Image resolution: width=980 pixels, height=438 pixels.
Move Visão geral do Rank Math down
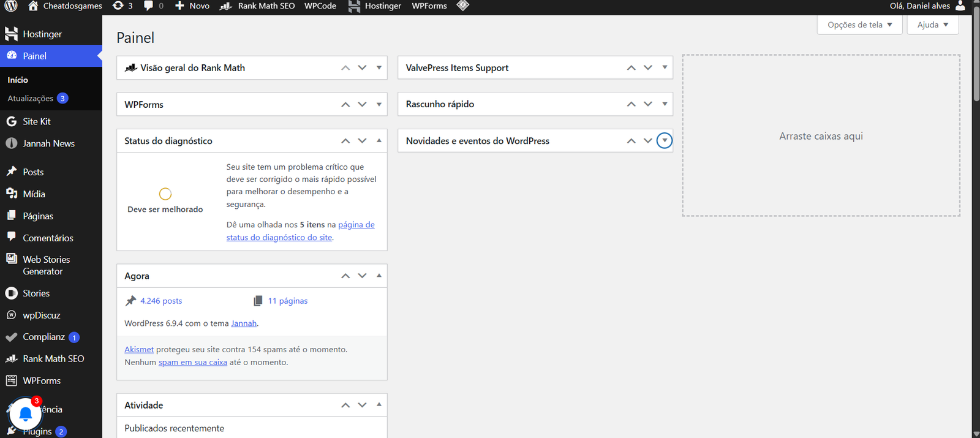point(363,67)
